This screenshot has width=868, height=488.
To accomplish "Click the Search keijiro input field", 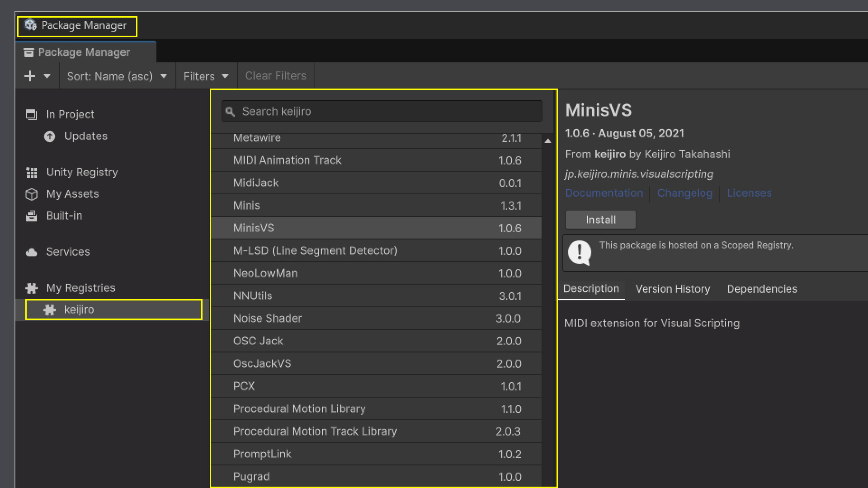I will tap(389, 112).
